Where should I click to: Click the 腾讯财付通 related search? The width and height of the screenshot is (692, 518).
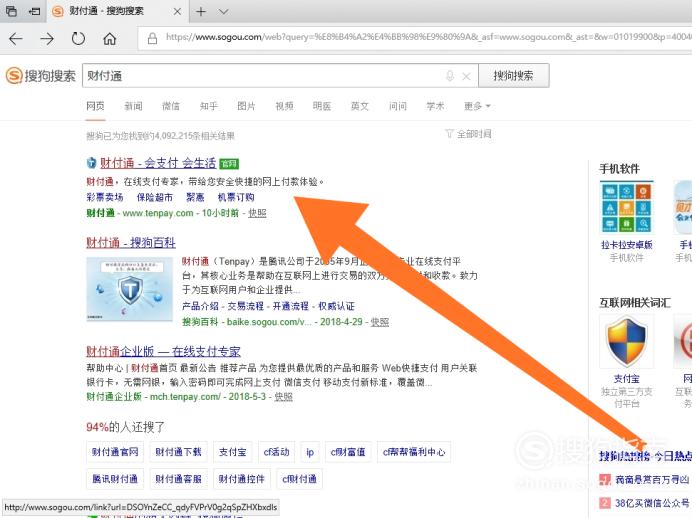pyautogui.click(x=115, y=479)
